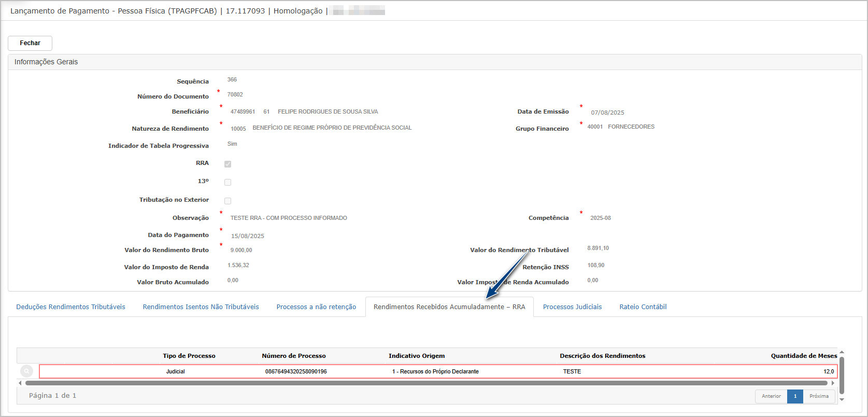Toggle the 13º checkbox
The image size is (868, 417).
pos(227,182)
